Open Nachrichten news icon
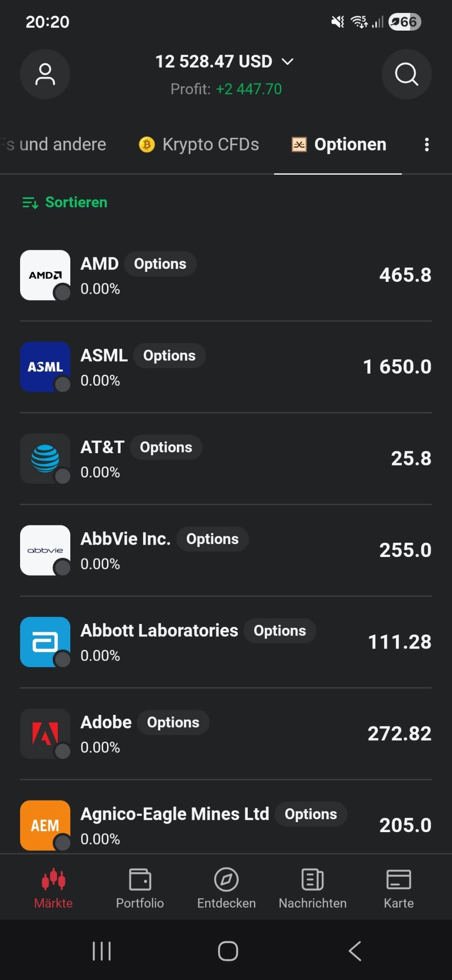Viewport: 452px width, 980px height. point(313,880)
